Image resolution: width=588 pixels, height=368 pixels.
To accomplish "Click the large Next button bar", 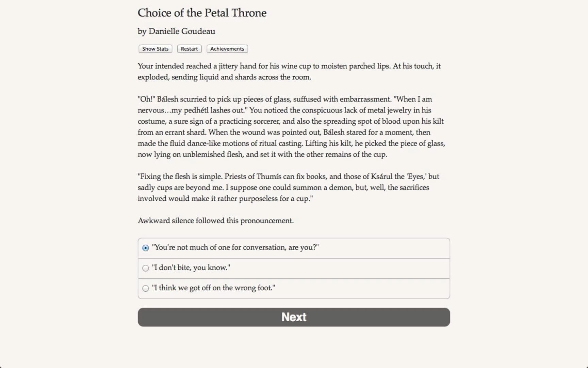I will tap(294, 317).
